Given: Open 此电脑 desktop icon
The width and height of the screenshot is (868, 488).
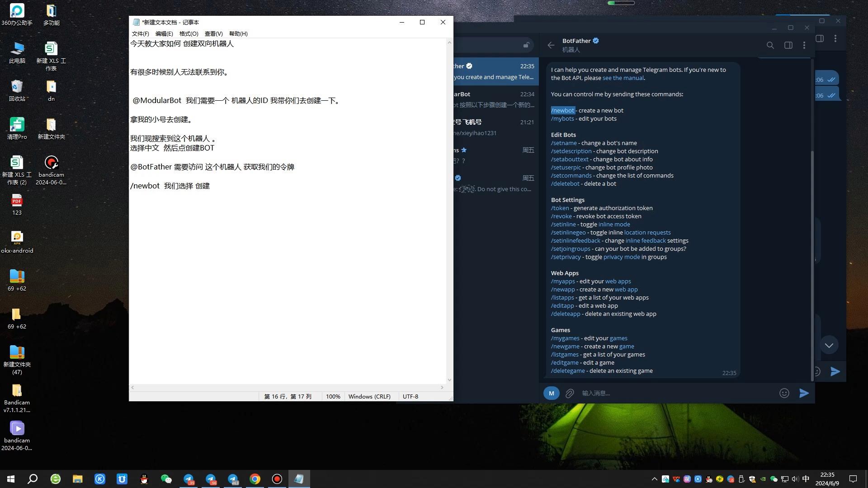Looking at the screenshot, I should (x=17, y=52).
